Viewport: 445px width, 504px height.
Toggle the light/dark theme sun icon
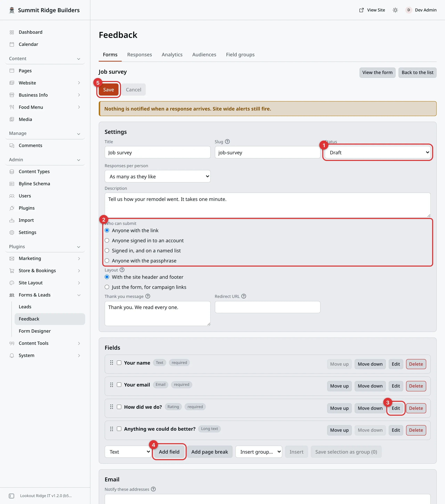(395, 10)
